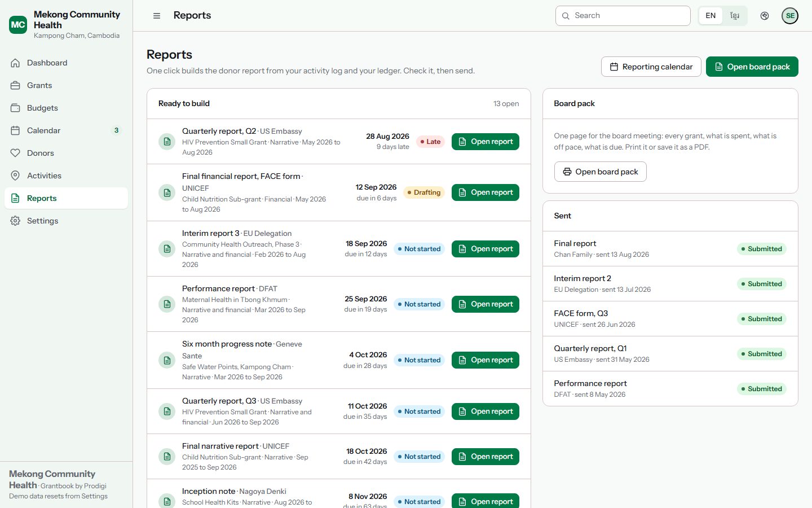Open sent Interim report 2 entry
The width and height of the screenshot is (812, 508).
[670, 284]
